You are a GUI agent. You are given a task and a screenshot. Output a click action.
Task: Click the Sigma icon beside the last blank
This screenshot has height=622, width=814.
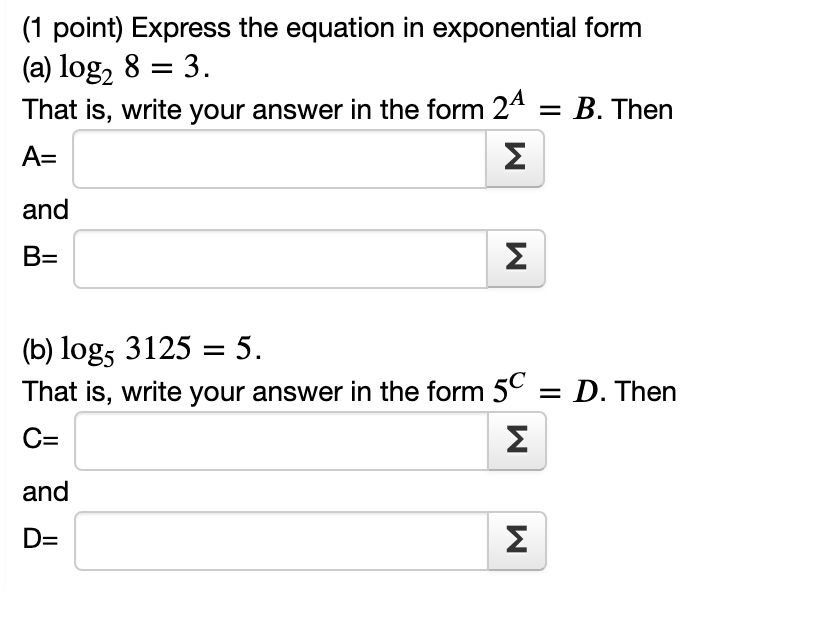514,541
